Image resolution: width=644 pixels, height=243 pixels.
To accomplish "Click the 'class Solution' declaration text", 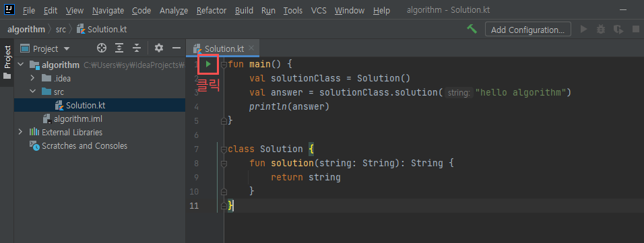I will tap(265, 149).
